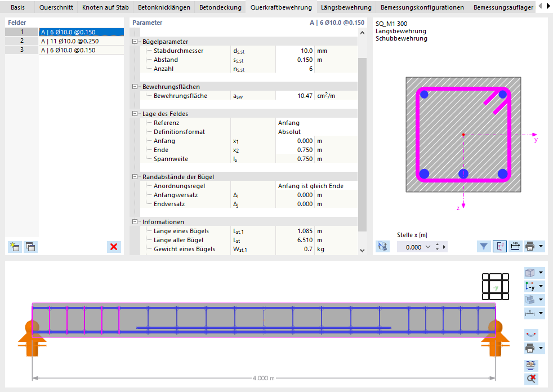Toggle the deflection curve icon

(531, 335)
